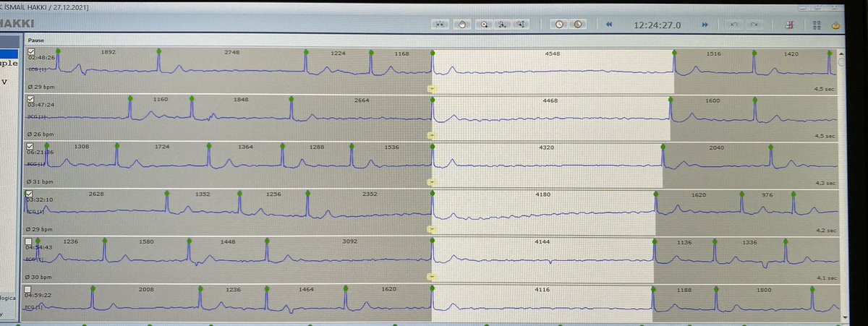Image resolution: width=868 pixels, height=326 pixels.
Task: Click the Ø 26 bpm heart rate label
Action: [40, 134]
